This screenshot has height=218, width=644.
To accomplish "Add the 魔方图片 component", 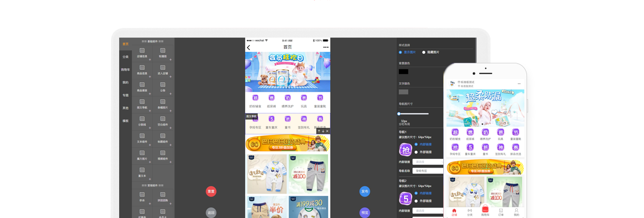I will [142, 156].
